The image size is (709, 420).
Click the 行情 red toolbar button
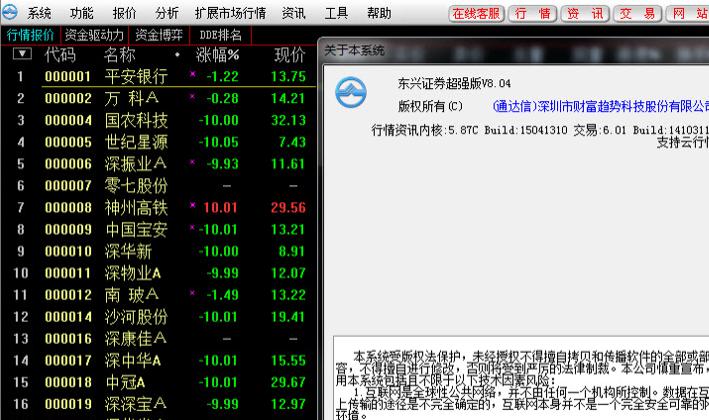533,14
